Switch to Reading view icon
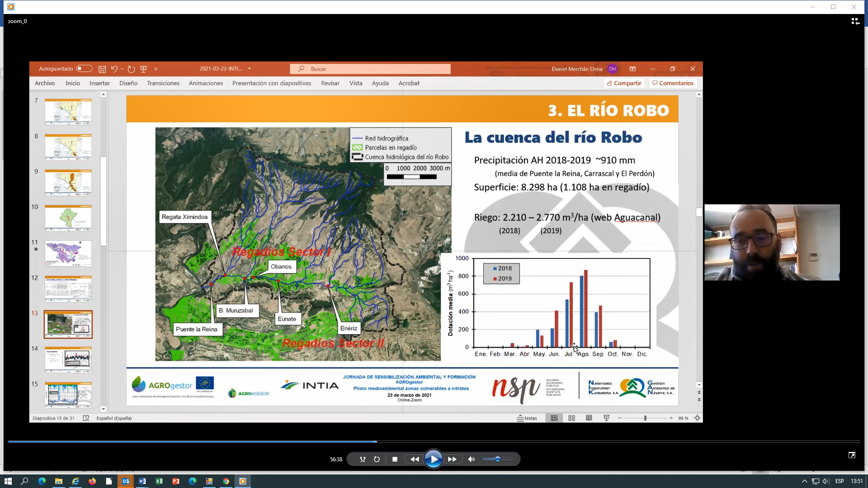The width and height of the screenshot is (868, 488). 589,418
